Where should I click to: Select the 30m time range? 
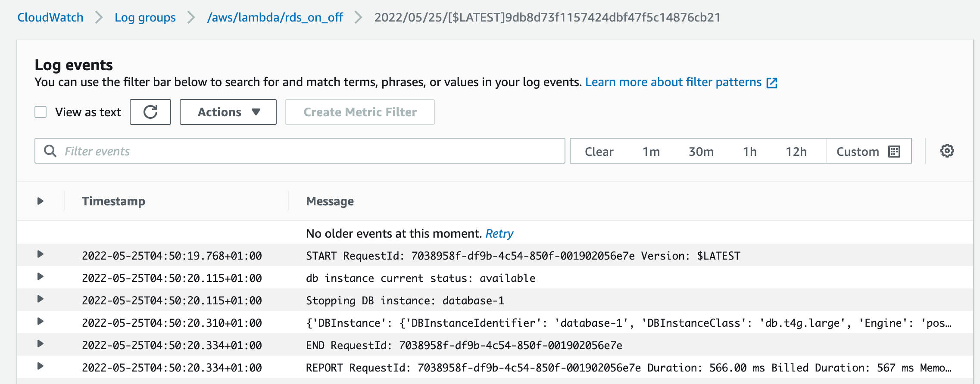tap(701, 151)
